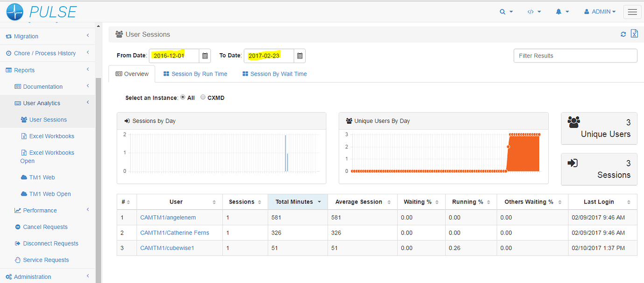Screen dimensions: 644x283
Task: Open the CAMTM1/angelenem user link
Action: pyautogui.click(x=168, y=218)
